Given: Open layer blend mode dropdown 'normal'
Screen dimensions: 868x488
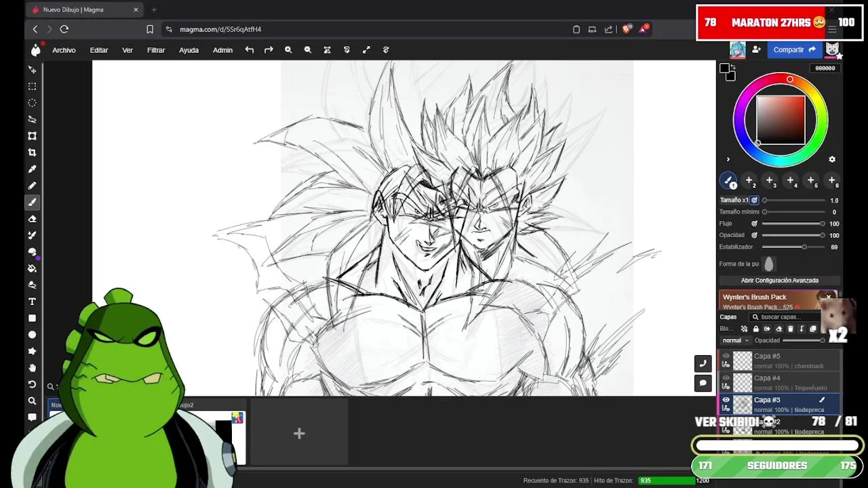Looking at the screenshot, I should (x=735, y=340).
